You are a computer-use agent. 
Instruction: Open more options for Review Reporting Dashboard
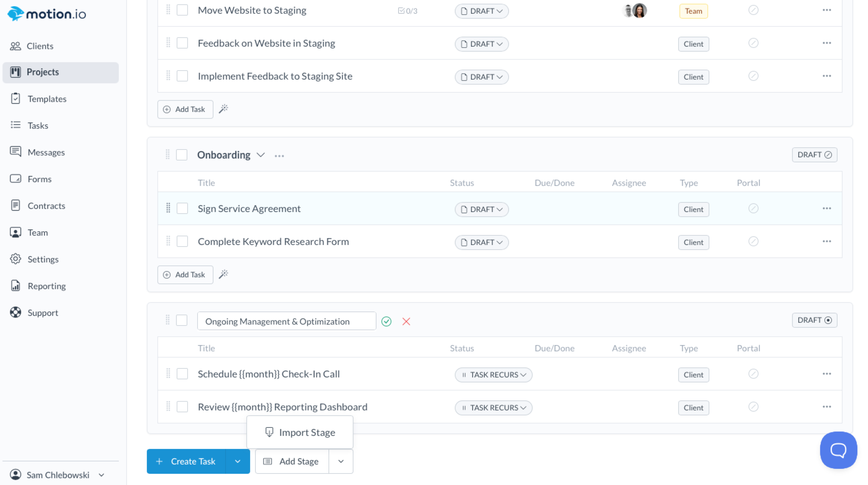[x=827, y=407]
